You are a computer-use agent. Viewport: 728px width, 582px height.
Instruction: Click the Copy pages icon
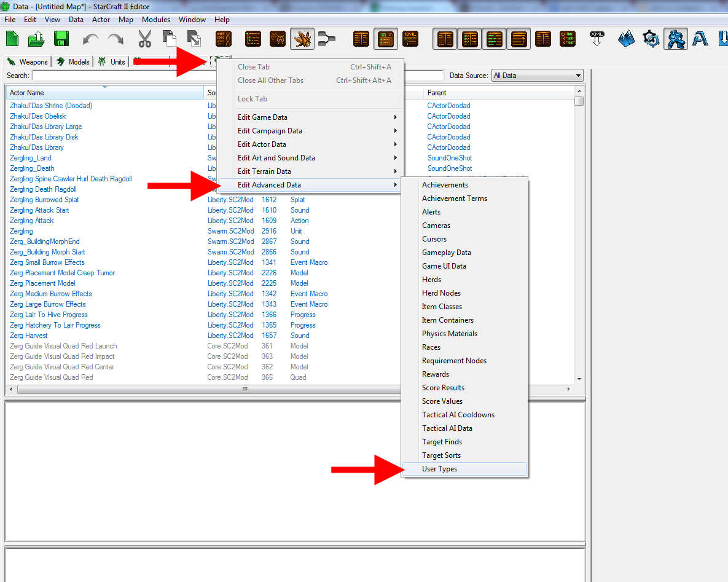coord(170,39)
